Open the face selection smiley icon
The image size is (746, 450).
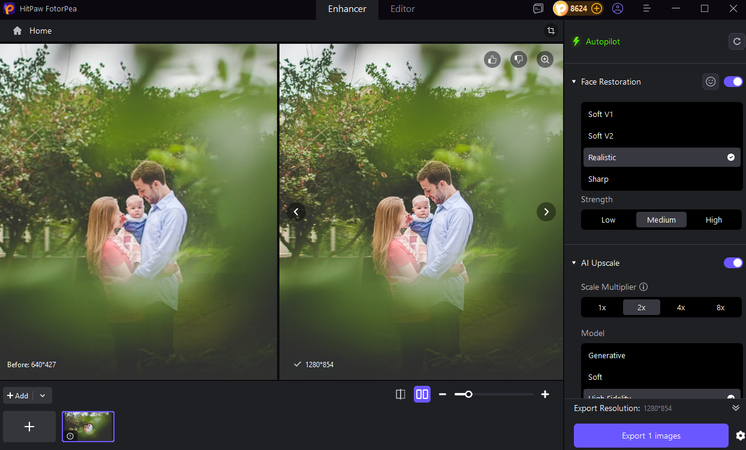click(710, 82)
